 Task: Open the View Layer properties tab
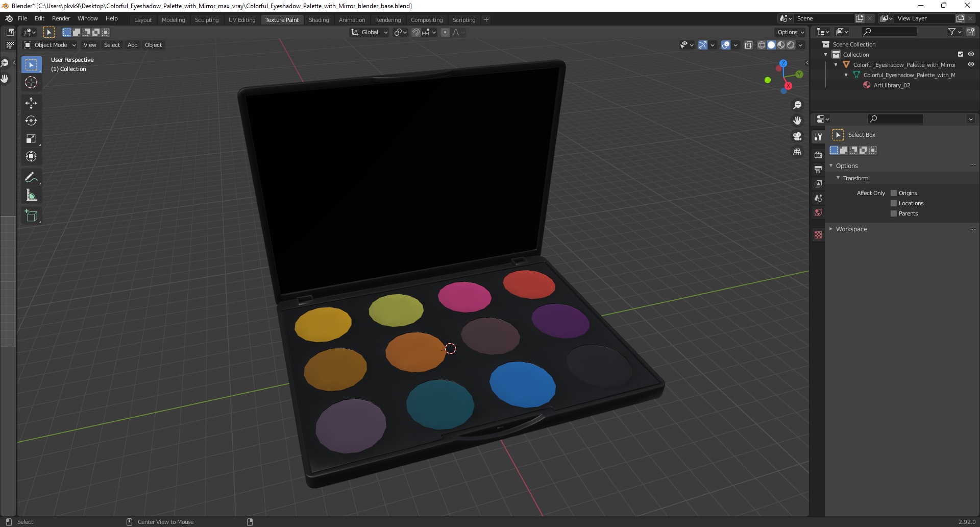818,183
